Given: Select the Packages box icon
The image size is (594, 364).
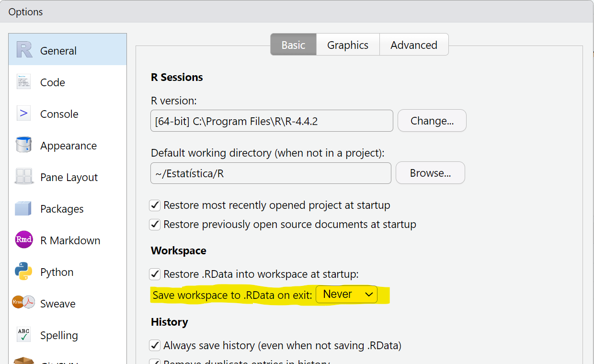Looking at the screenshot, I should coord(23,208).
